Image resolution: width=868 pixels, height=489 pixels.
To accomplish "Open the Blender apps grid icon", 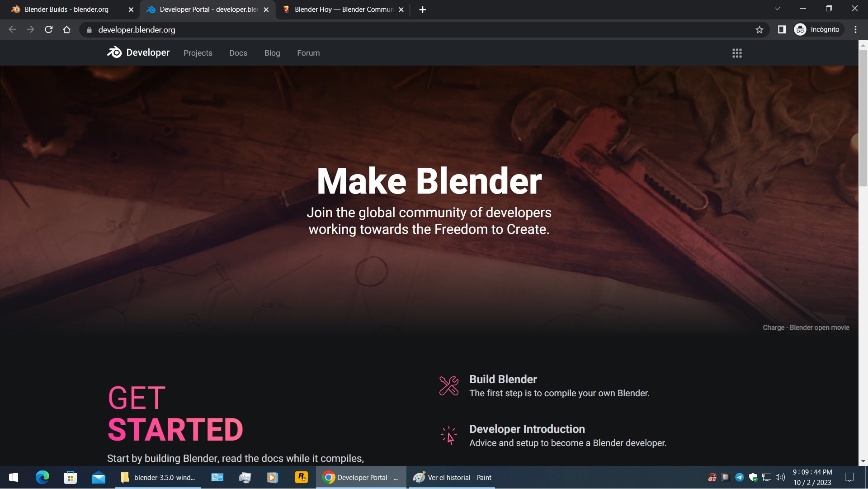I will pyautogui.click(x=737, y=53).
